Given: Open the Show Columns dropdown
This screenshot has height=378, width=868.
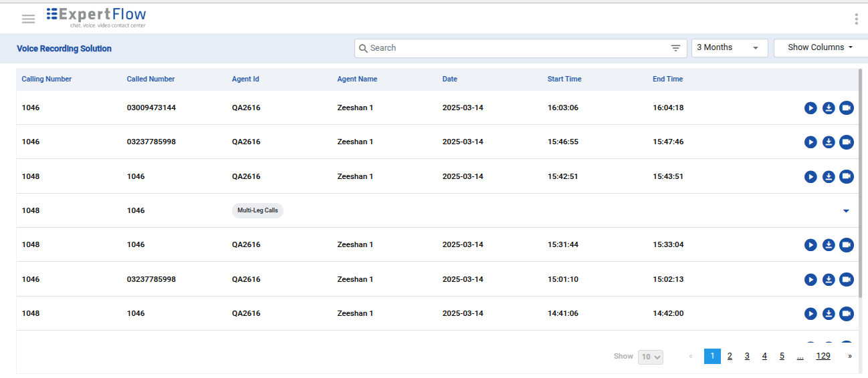Looking at the screenshot, I should pyautogui.click(x=820, y=48).
